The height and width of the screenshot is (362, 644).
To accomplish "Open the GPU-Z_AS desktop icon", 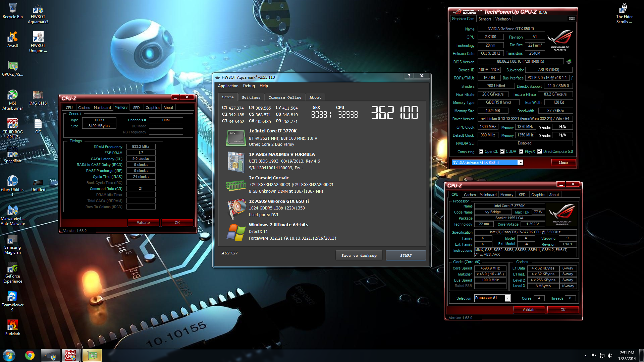I will click(x=13, y=69).
